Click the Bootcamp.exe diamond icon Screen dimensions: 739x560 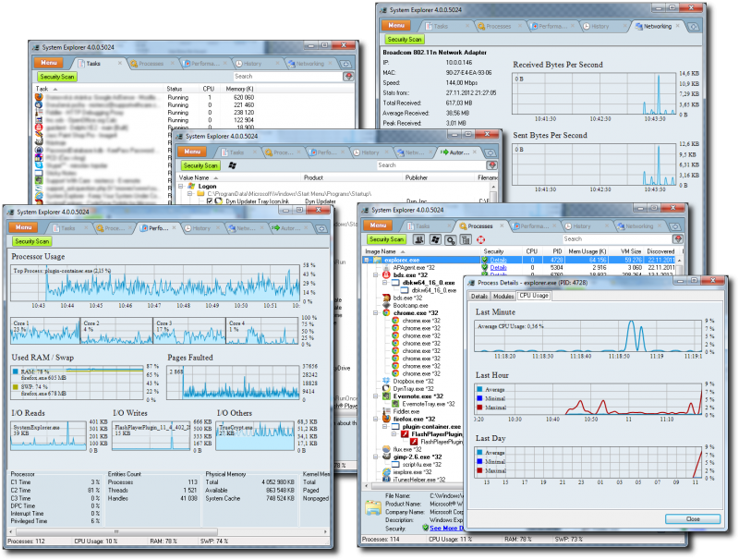coord(386,306)
